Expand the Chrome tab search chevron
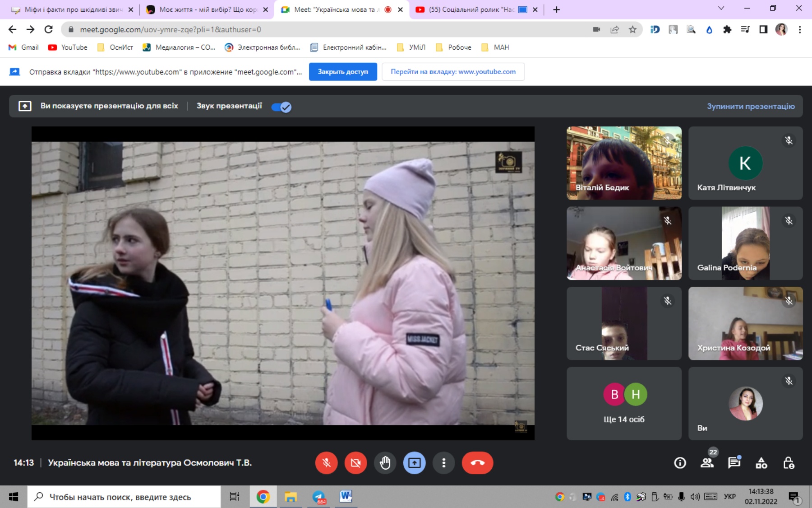This screenshot has width=812, height=508. pos(721,9)
